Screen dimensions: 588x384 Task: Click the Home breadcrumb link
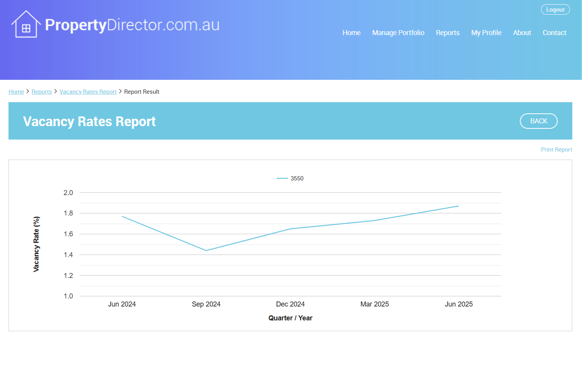(16, 92)
